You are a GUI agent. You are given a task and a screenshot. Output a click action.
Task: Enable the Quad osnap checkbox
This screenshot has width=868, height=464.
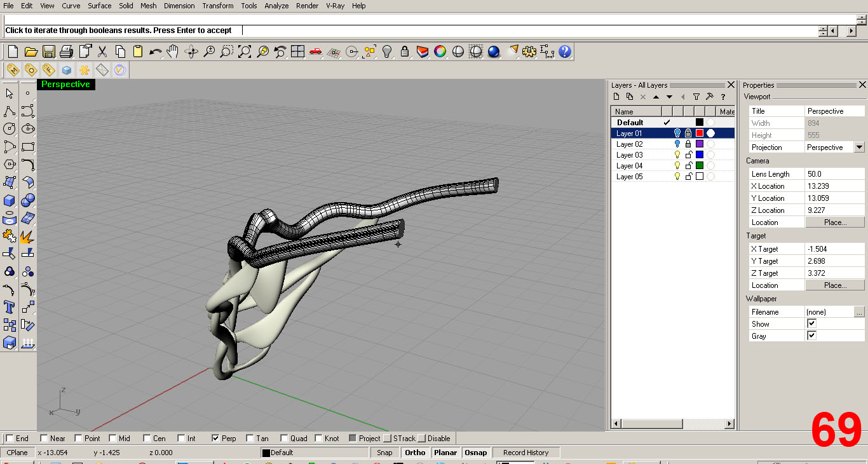(x=284, y=438)
